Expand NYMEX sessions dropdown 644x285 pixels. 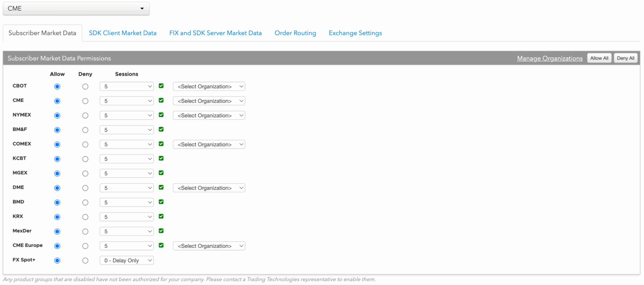127,115
